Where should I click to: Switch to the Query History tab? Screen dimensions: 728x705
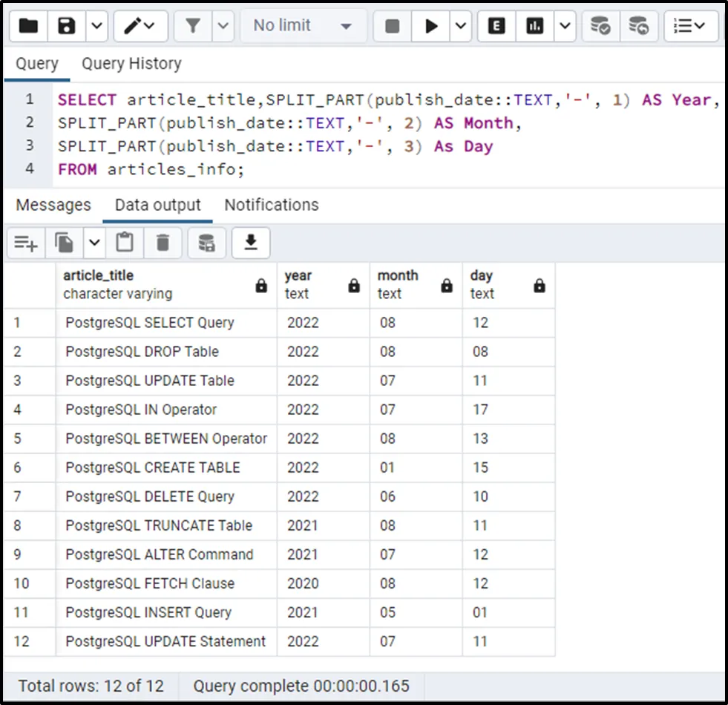[x=131, y=64]
